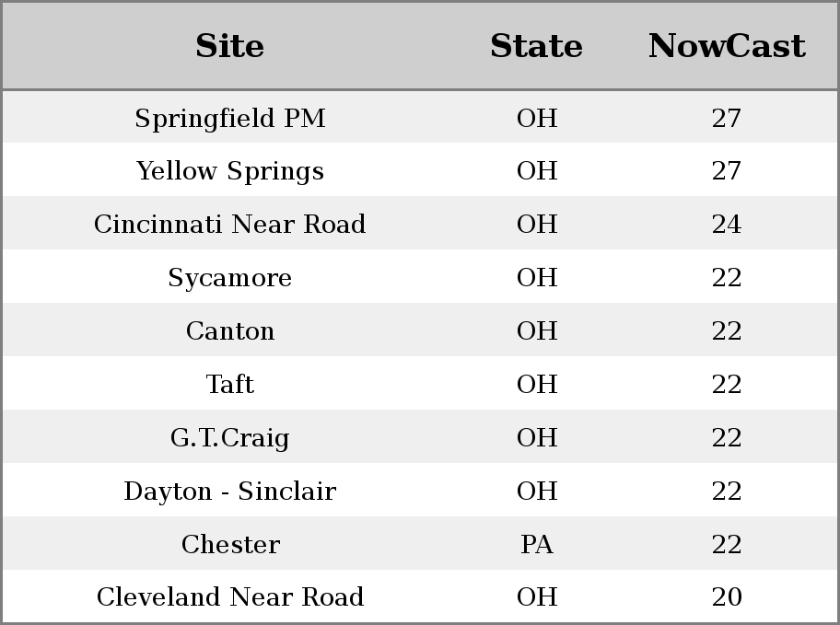840x625 pixels.
Task: Click the PA state cell
Action: pos(536,544)
